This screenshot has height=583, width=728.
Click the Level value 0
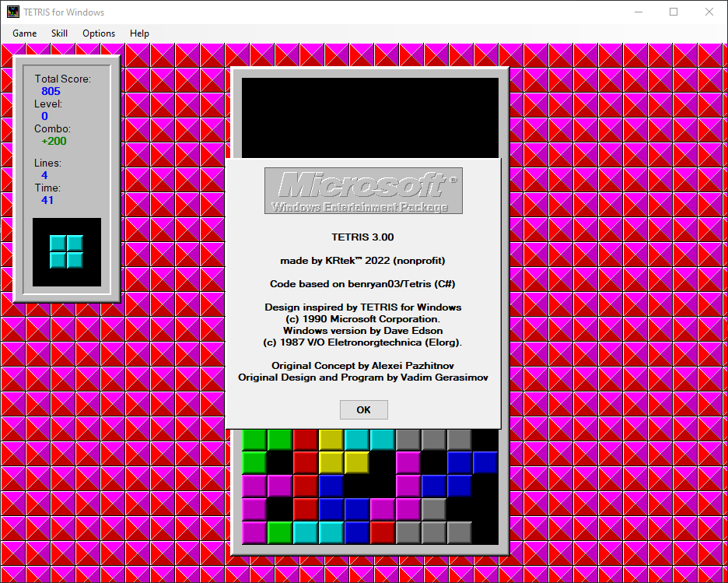click(44, 116)
